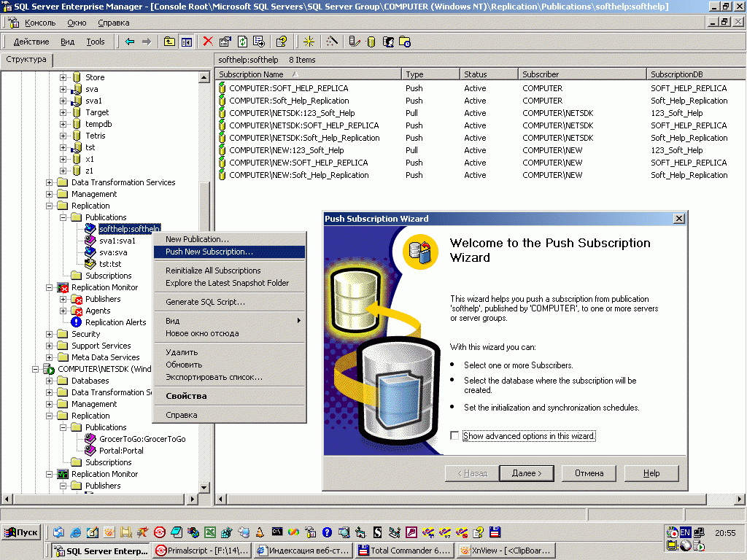Select the COMPUTER\NETSDK:123_Soft_Help subscription row
This screenshot has height=560, width=747.
480,113
